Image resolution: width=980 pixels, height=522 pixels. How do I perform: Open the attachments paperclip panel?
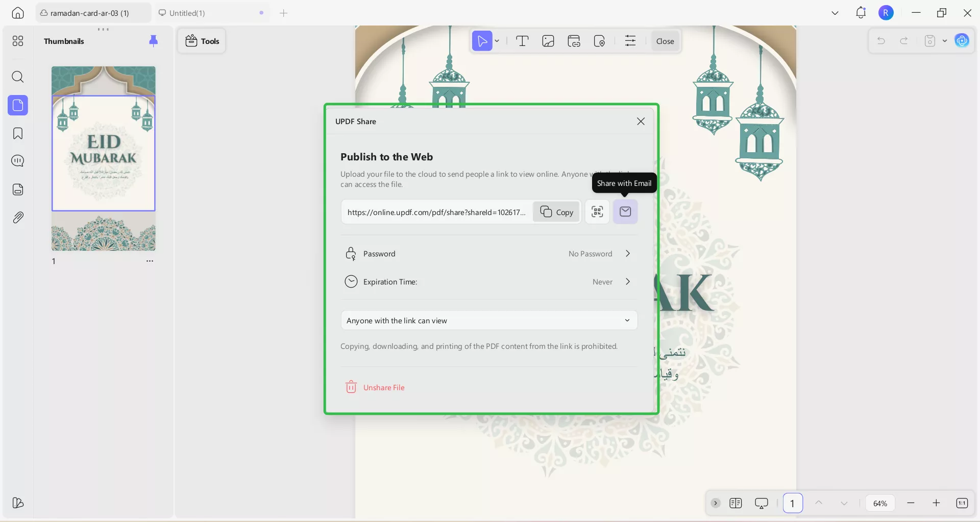click(x=18, y=218)
